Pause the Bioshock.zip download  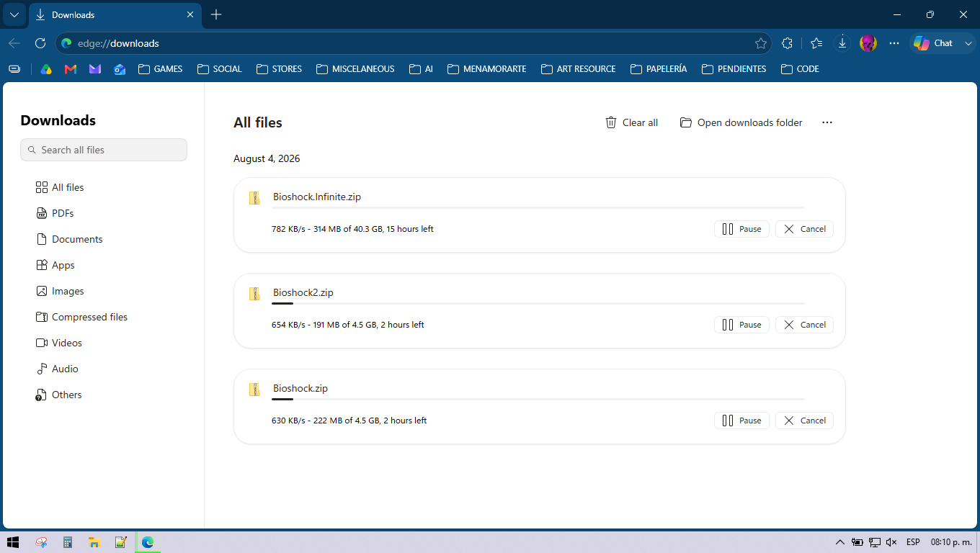click(741, 421)
